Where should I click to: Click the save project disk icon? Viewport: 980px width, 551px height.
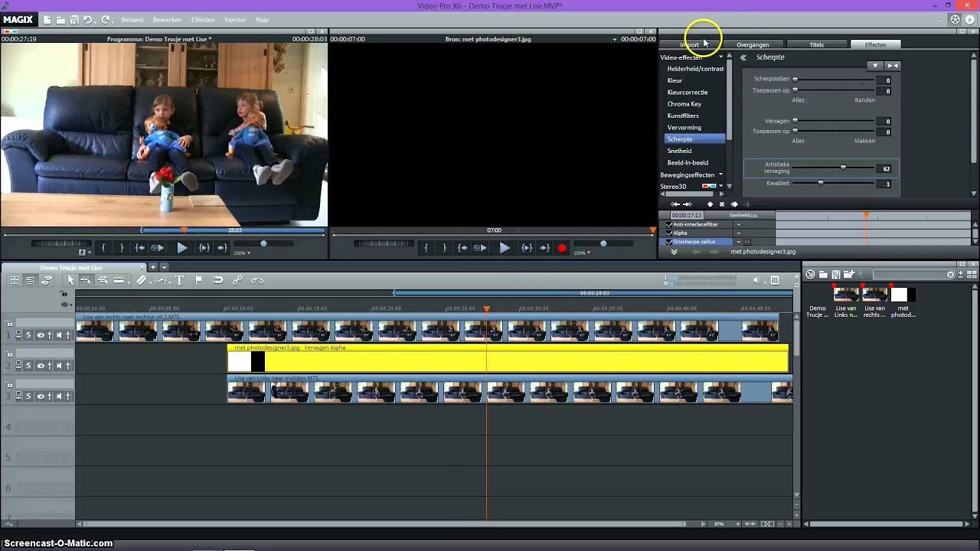[74, 20]
